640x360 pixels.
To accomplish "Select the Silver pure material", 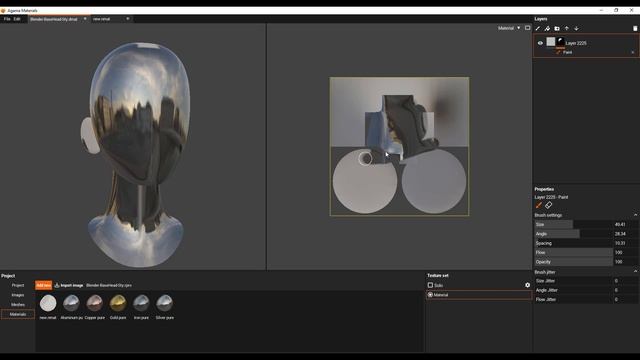I will [164, 303].
